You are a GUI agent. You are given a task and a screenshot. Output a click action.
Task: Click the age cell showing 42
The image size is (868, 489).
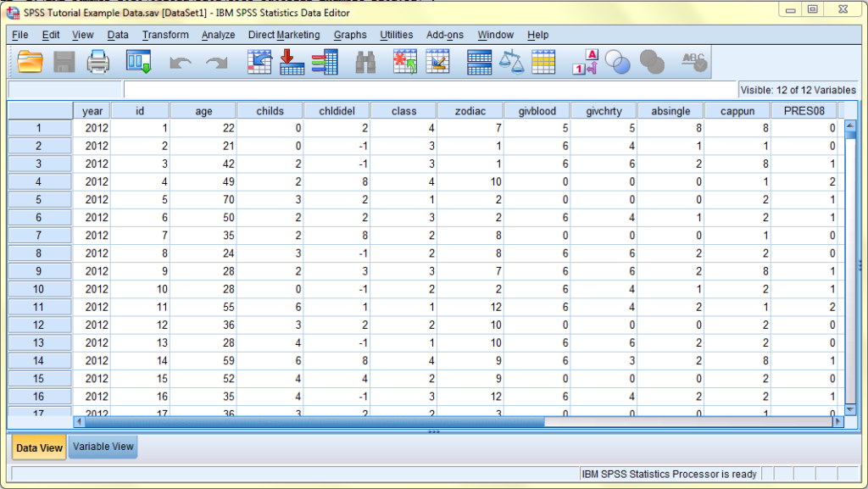tap(203, 164)
